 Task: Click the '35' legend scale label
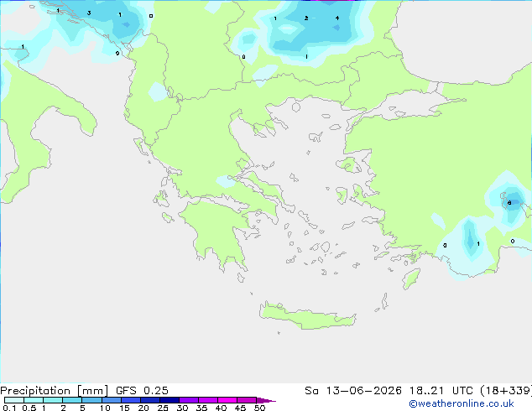click(201, 408)
